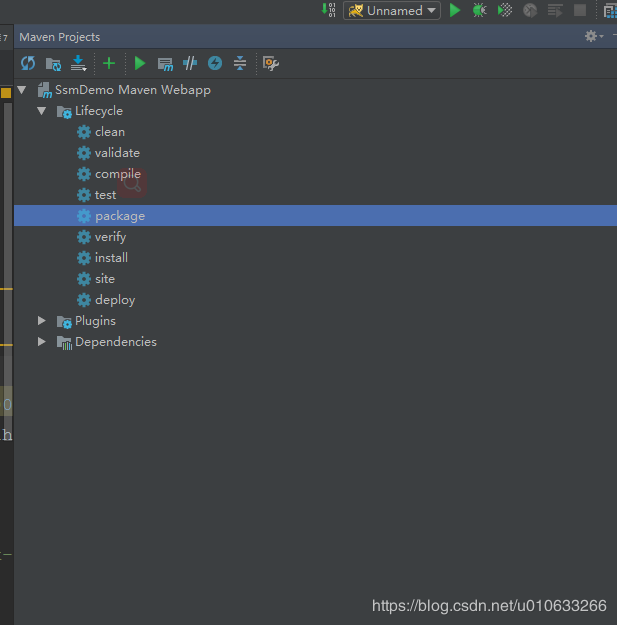Collapse all nodes in Maven tree
Screen dimensions: 617x625
point(240,63)
